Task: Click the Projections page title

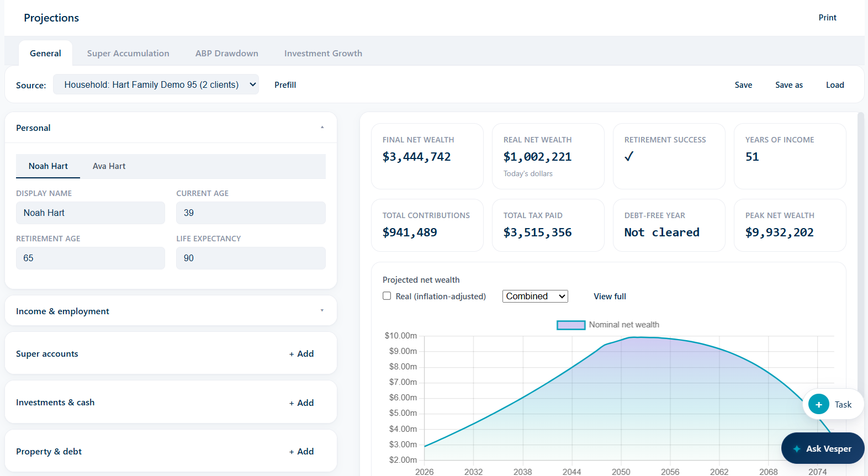Action: [51, 18]
